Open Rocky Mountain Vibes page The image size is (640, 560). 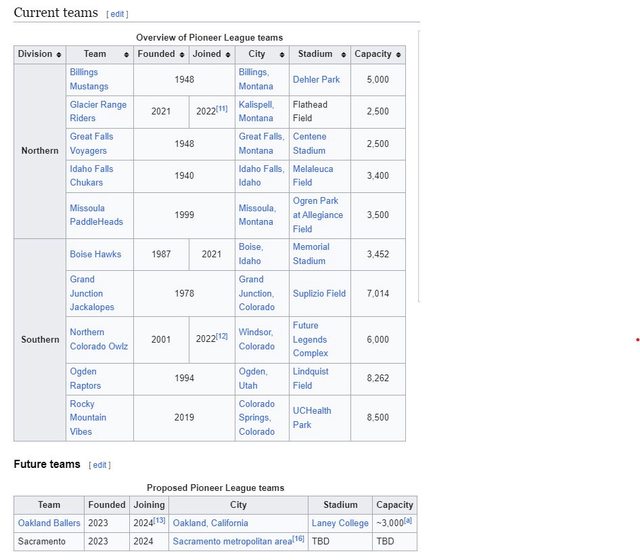click(88, 417)
